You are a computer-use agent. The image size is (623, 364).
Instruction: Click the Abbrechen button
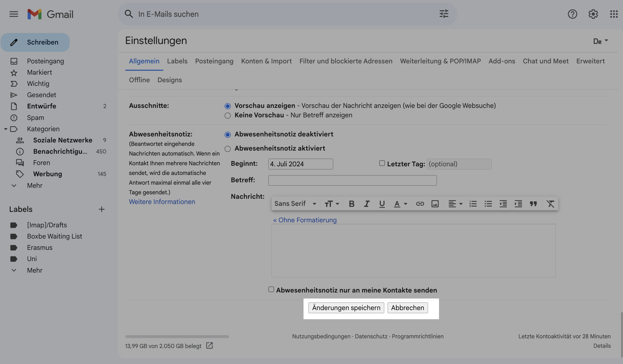click(408, 308)
